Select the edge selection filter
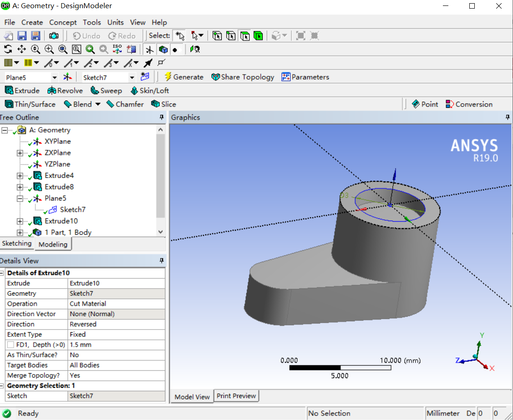The height and width of the screenshot is (420, 513). 231,35
